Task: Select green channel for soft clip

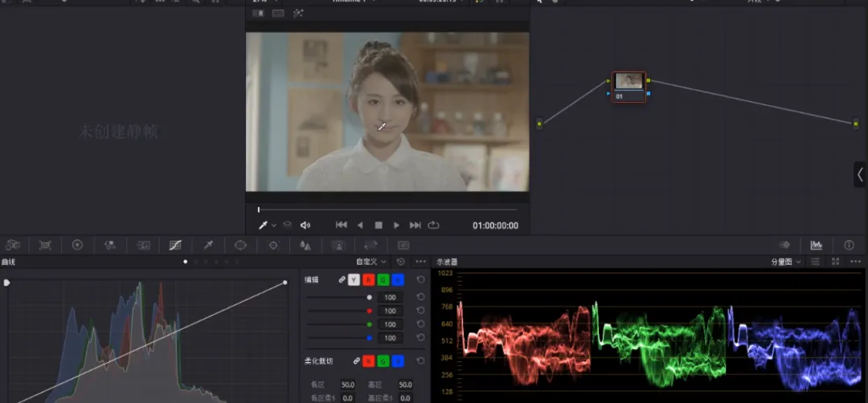Action: tap(383, 361)
